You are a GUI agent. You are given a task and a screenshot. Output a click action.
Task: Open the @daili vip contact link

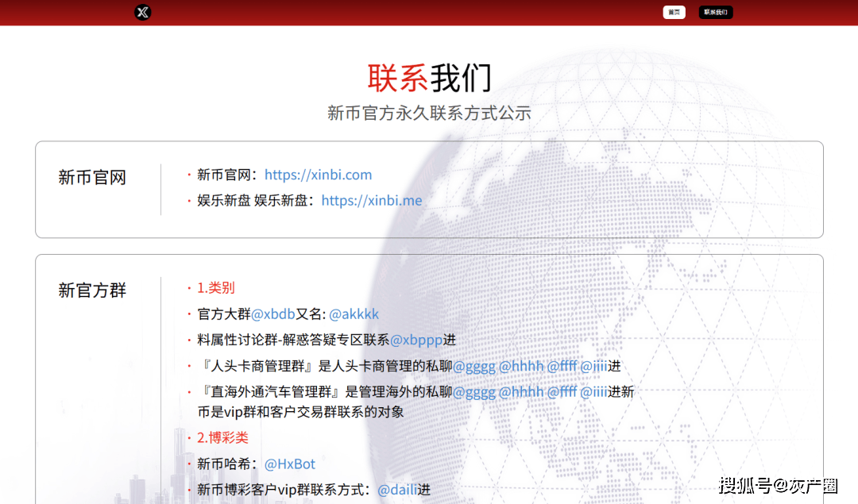[397, 489]
